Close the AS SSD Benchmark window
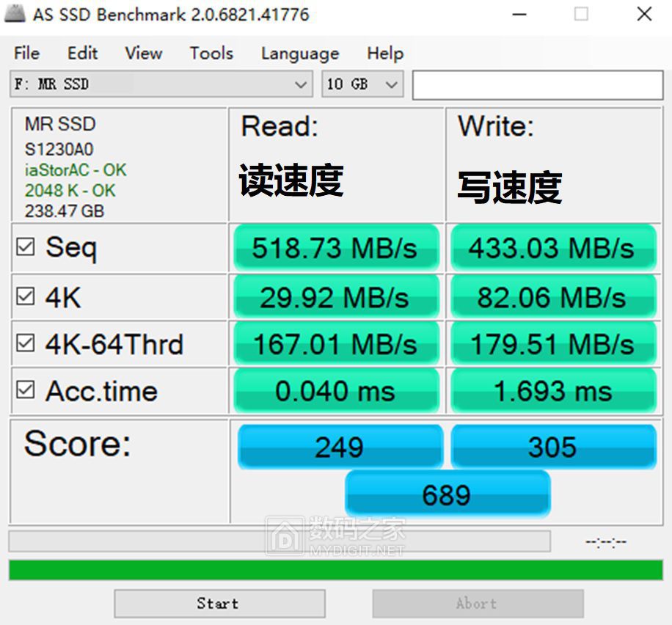672x625 pixels. [x=644, y=14]
